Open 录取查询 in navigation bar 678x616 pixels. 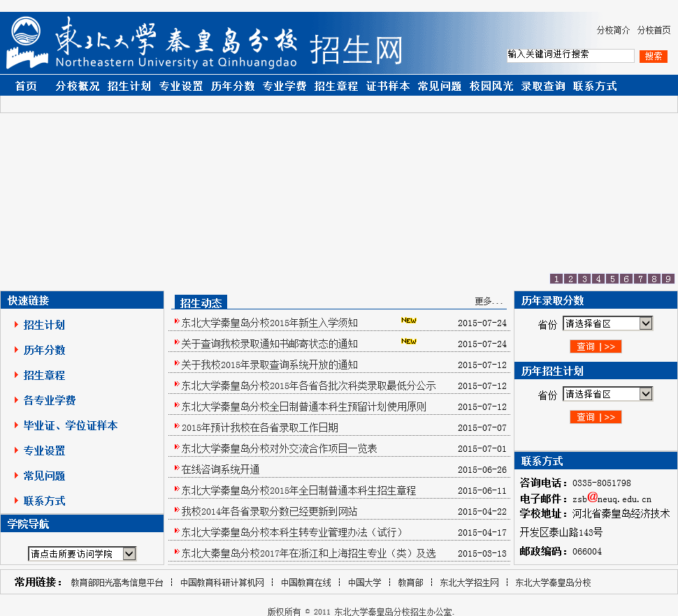(x=543, y=86)
